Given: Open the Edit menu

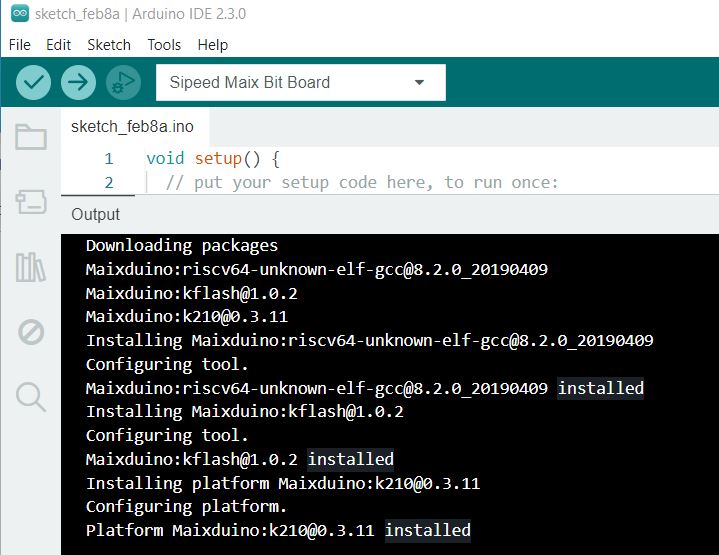Looking at the screenshot, I should [58, 45].
